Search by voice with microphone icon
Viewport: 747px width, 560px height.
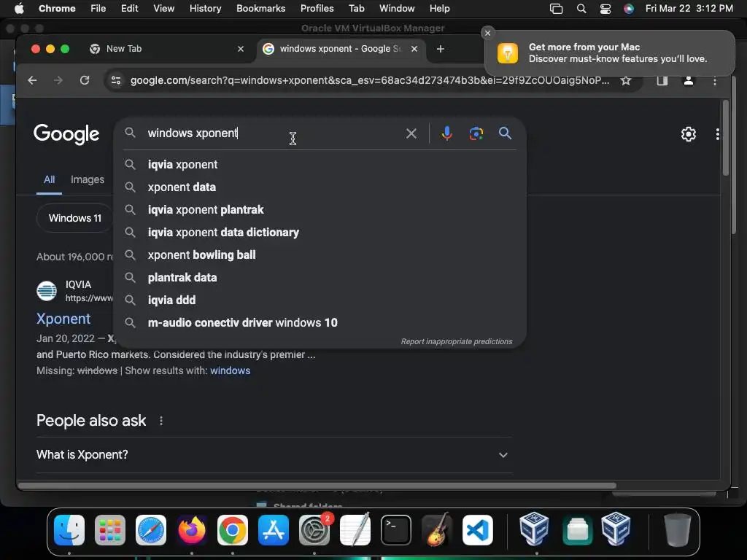(x=446, y=133)
